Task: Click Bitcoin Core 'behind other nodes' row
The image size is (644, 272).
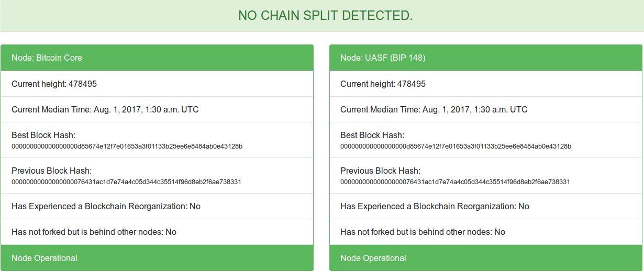Action: tap(94, 232)
